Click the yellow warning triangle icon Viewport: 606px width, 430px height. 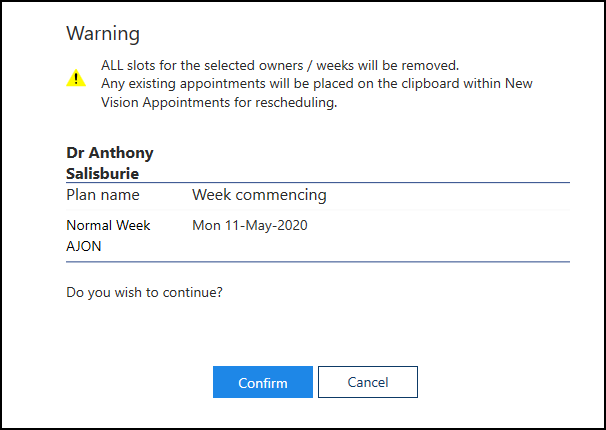point(76,78)
